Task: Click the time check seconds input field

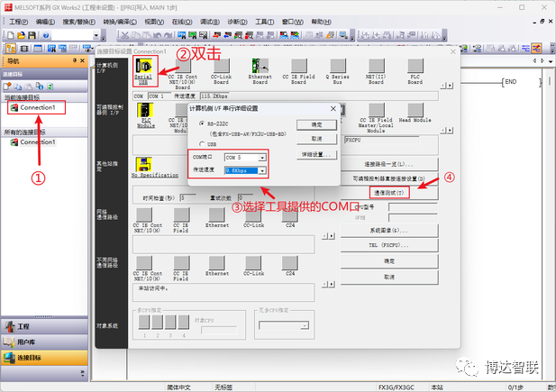Action: pyautogui.click(x=188, y=197)
